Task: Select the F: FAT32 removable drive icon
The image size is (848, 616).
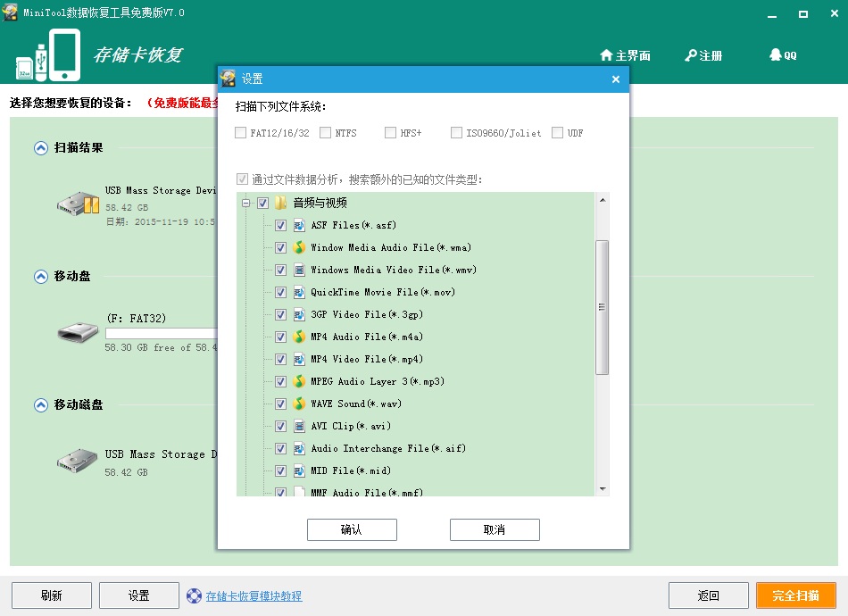Action: (79, 331)
